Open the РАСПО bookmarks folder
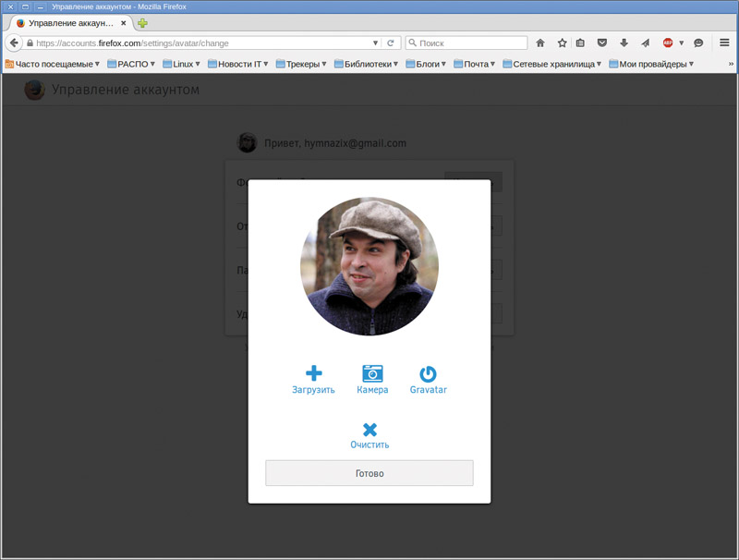The width and height of the screenshot is (739, 560). 131,64
